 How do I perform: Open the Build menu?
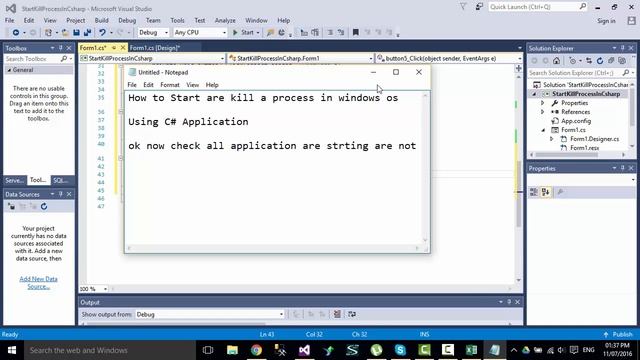[x=101, y=20]
